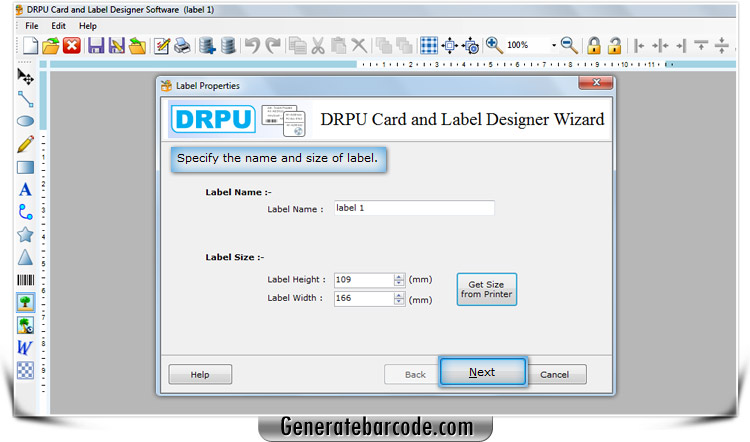Select the star shape tool
750x442 pixels.
click(25, 235)
